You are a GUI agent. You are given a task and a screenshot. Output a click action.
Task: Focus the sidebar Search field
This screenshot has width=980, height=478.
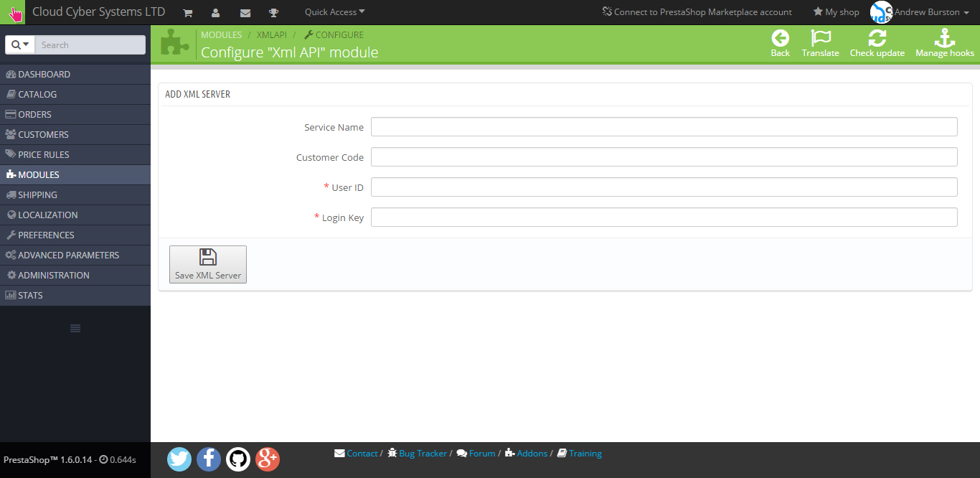click(x=90, y=44)
